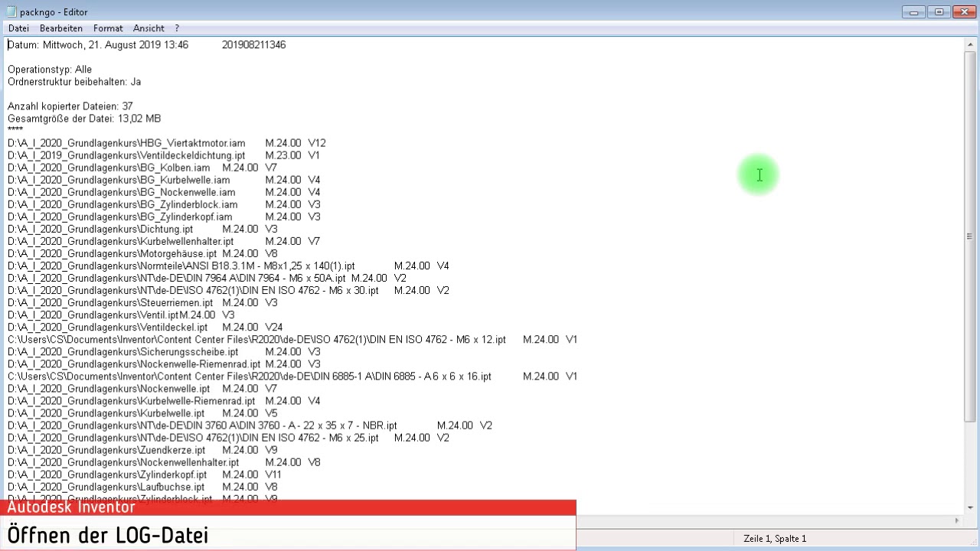Click the 'Gesamtgröße der Datei: 13,02 MB' line
The height and width of the screenshot is (551, 980).
[x=84, y=119]
